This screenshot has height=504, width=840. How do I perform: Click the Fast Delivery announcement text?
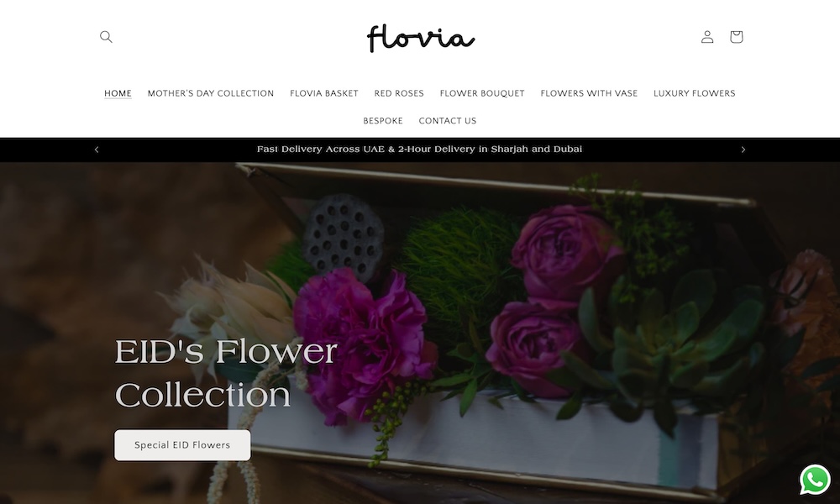click(x=419, y=150)
